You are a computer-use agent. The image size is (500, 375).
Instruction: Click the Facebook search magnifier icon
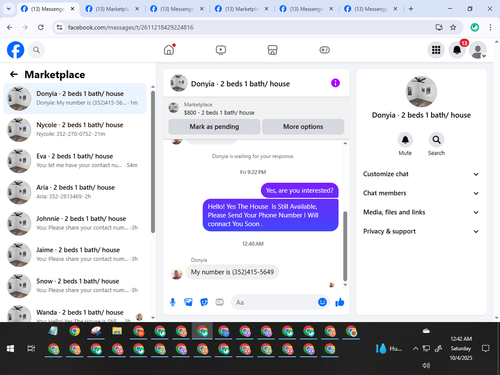36,50
